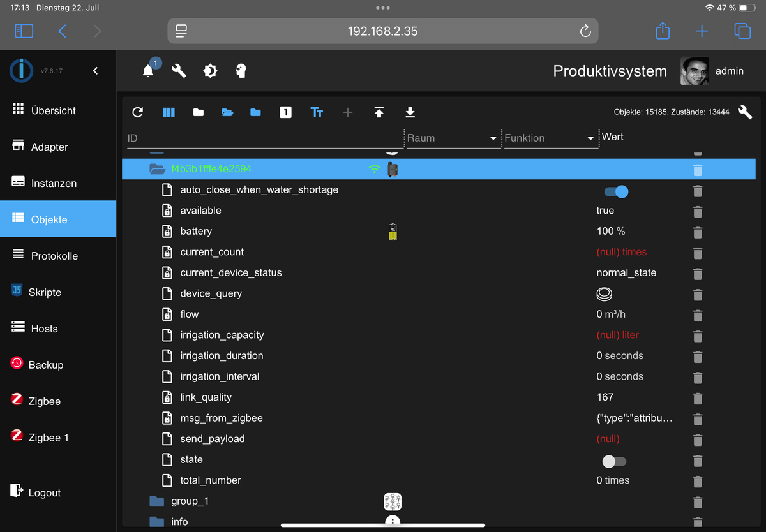Image resolution: width=766 pixels, height=532 pixels.
Task: Expand the info folder
Action: 156,522
